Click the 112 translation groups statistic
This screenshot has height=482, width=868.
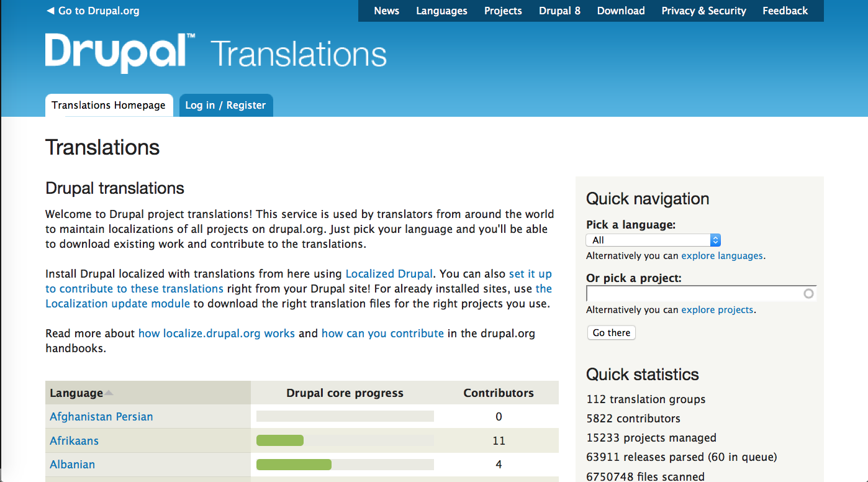tap(646, 399)
